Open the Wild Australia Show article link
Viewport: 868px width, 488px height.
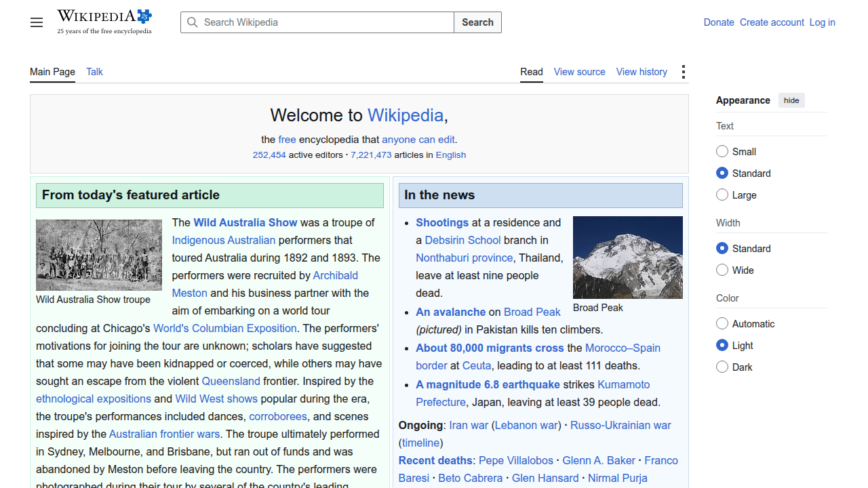(245, 222)
